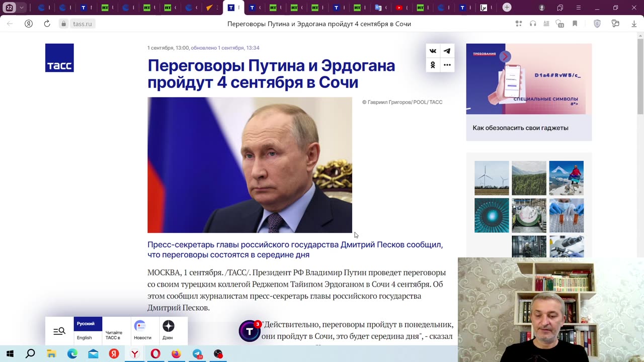Click page scrollbar thumb

tap(640, 75)
